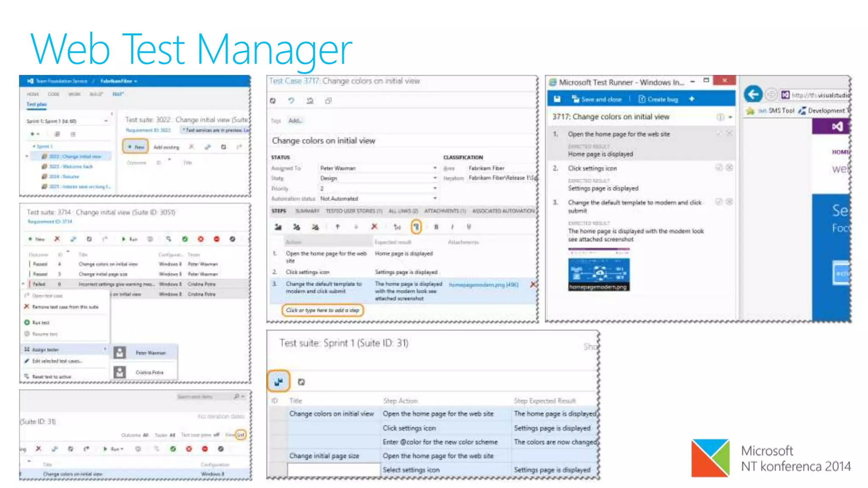Image resolution: width=868 pixels, height=488 pixels.
Task: Click the Move step up arrow icon
Action: click(337, 227)
